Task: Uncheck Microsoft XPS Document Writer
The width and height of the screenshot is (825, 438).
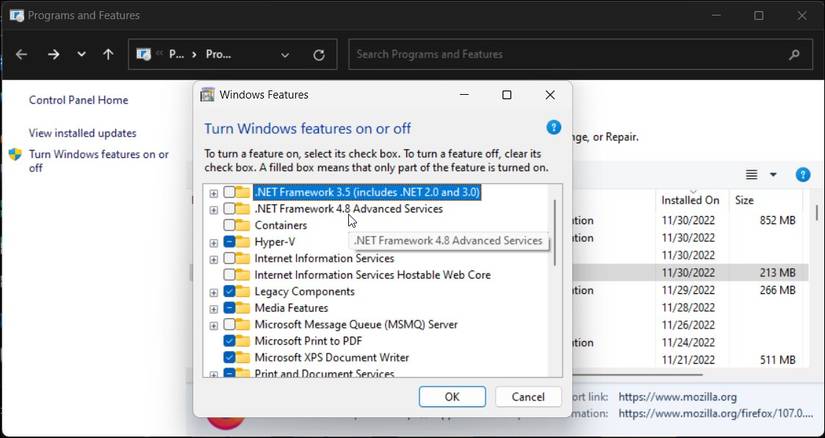Action: 230,357
